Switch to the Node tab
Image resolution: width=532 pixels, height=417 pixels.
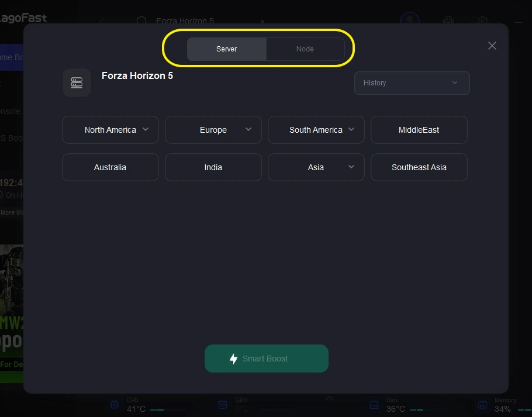coord(305,49)
